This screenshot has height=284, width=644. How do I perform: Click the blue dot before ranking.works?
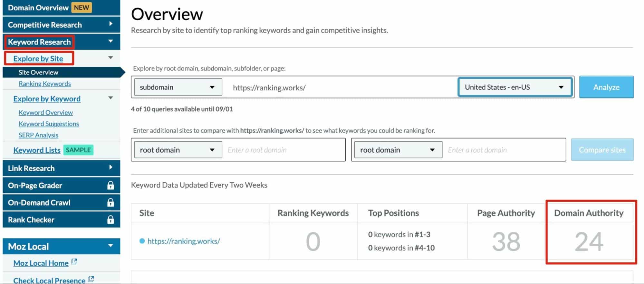click(142, 241)
